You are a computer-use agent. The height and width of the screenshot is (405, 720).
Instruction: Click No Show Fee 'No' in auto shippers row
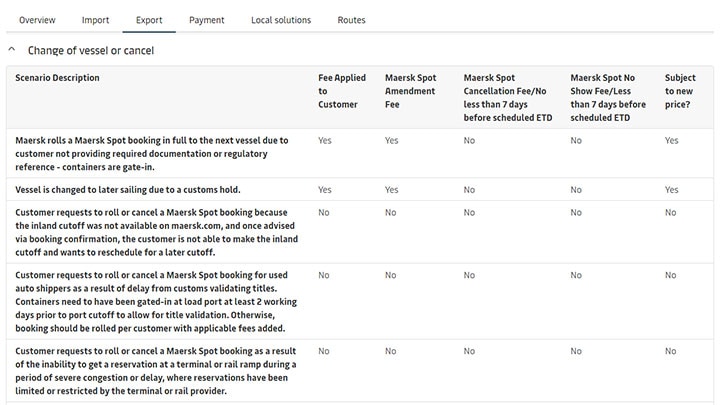click(x=576, y=275)
